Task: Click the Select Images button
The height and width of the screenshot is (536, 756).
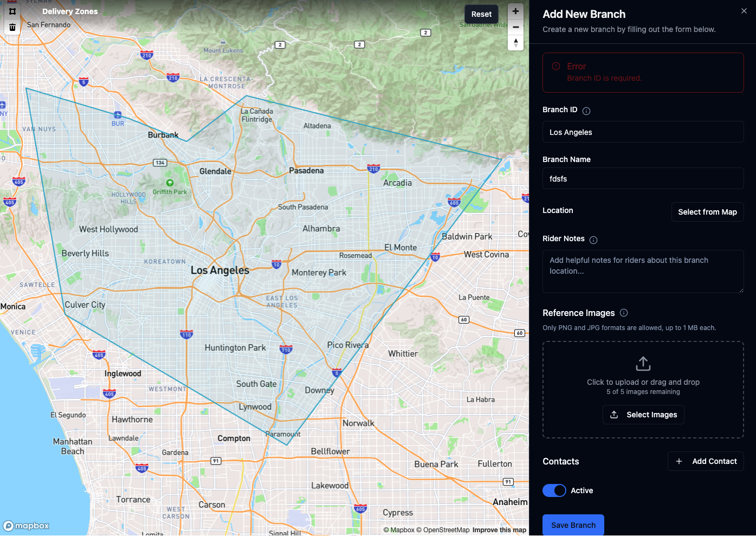Action: tap(643, 415)
